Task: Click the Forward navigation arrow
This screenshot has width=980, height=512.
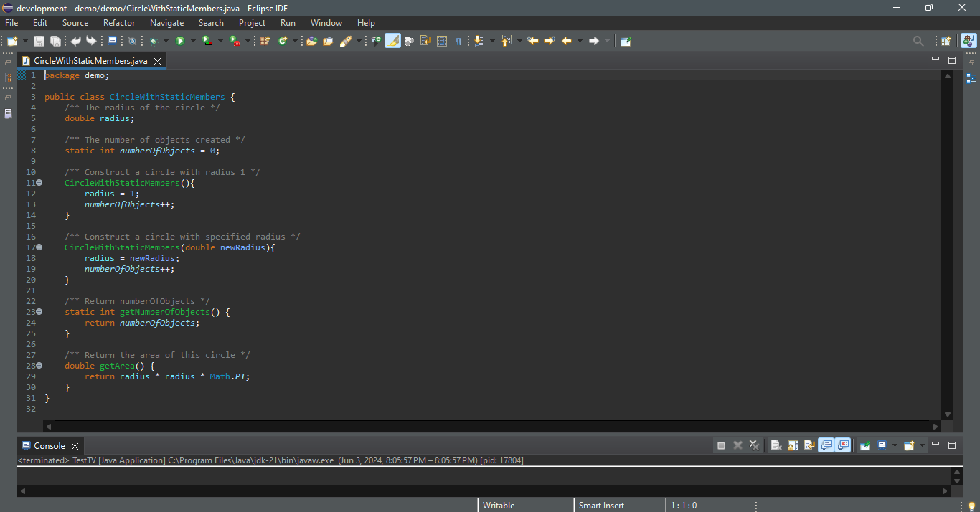Action: (x=593, y=41)
